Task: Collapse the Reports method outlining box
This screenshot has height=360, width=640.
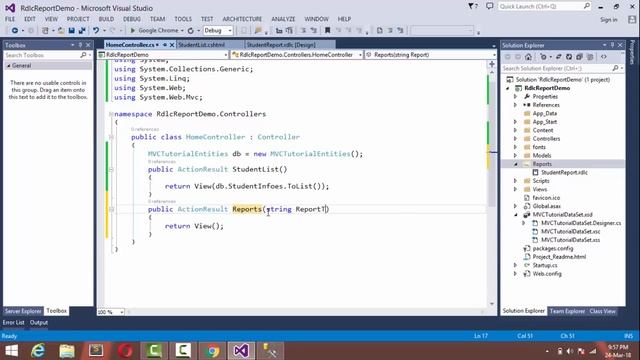Action: [111, 209]
